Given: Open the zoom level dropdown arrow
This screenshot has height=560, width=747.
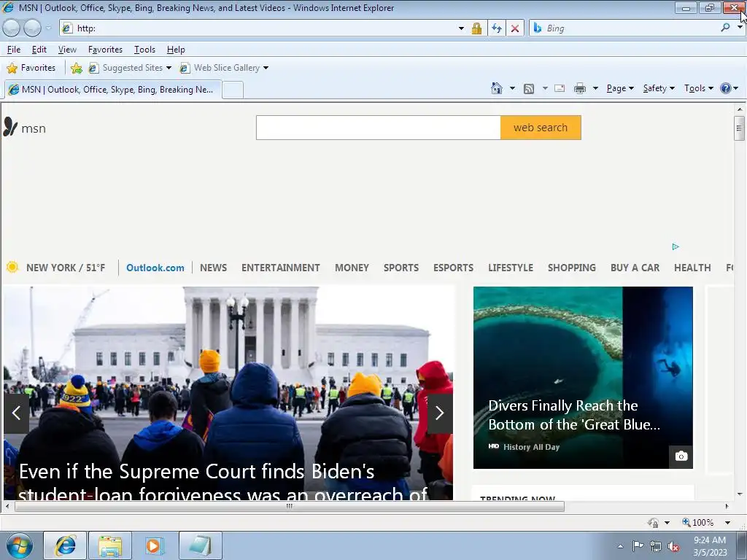Looking at the screenshot, I should point(727,522).
